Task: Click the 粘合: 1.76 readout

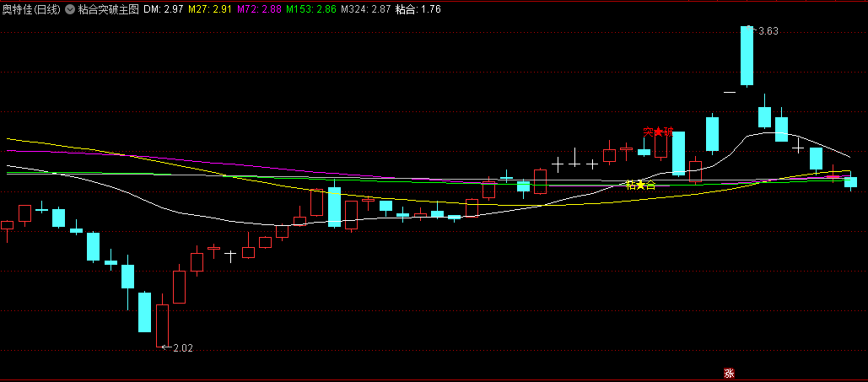Action: click(418, 9)
